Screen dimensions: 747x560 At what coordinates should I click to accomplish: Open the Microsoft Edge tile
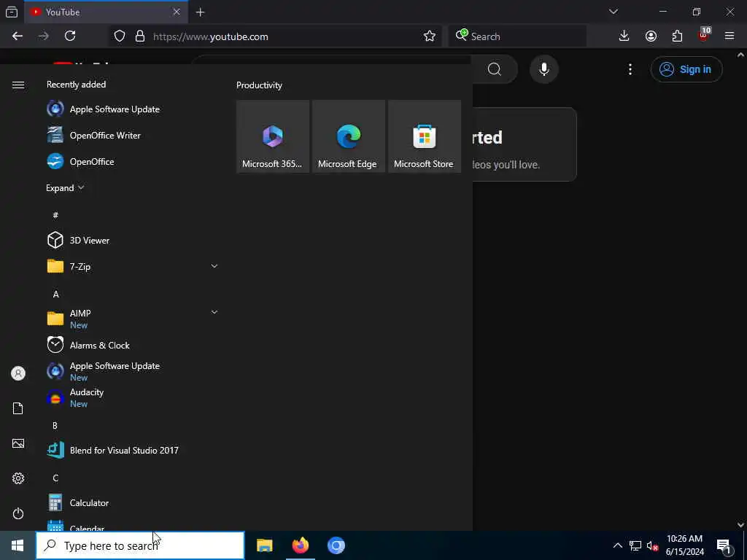348,136
